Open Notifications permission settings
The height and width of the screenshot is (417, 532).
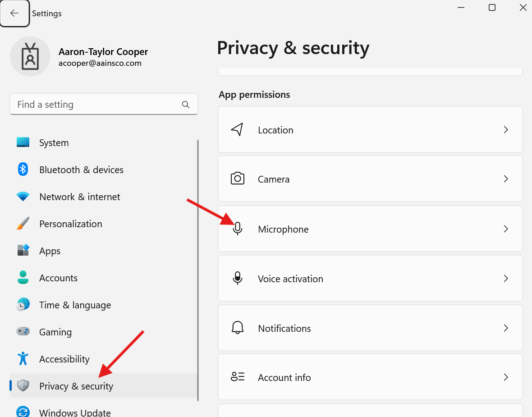(370, 328)
